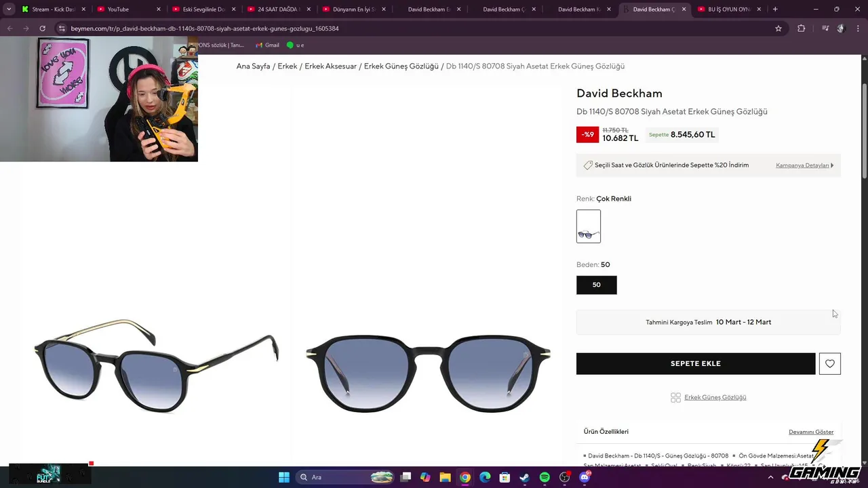
Task: Open Kampanya Detayları link
Action: [804, 165]
